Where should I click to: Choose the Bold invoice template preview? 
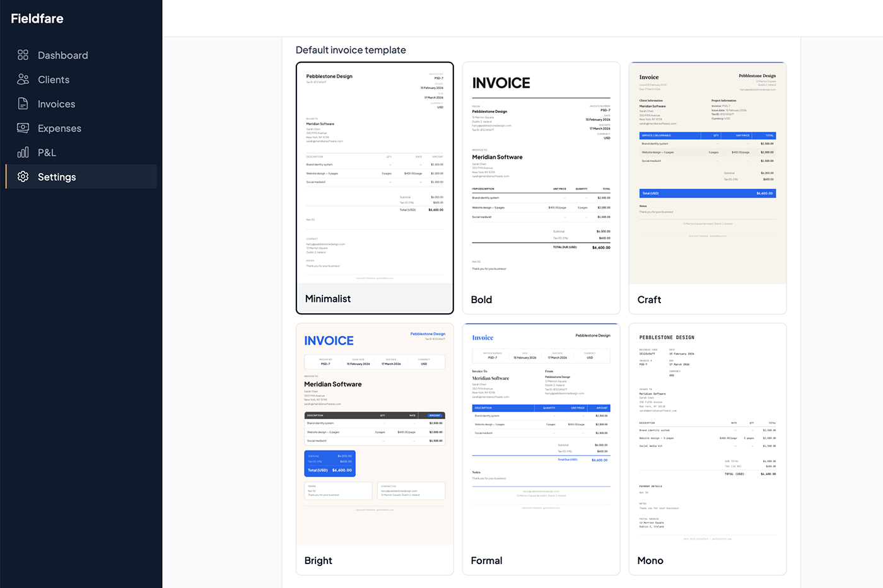pyautogui.click(x=541, y=173)
